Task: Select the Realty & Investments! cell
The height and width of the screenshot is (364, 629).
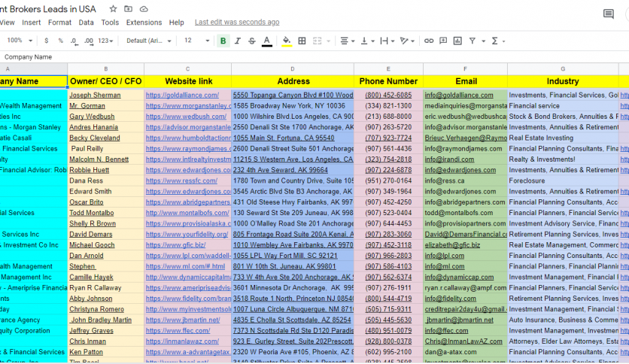Action: click(x=563, y=159)
